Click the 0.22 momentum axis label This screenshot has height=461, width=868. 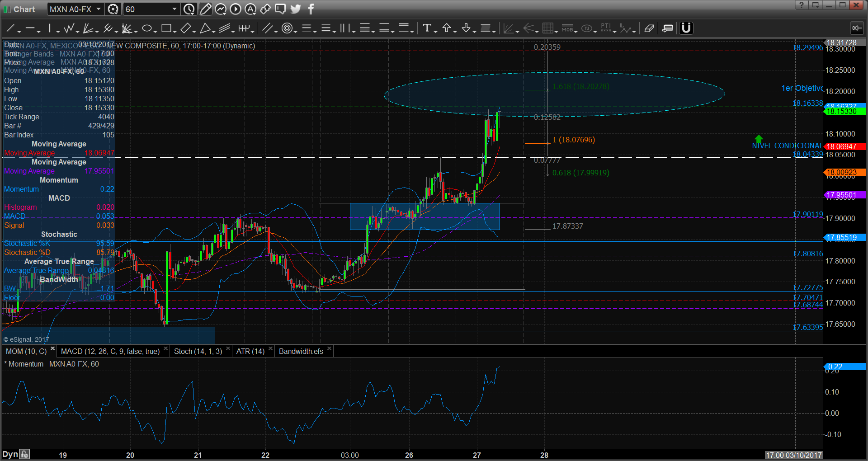click(x=844, y=367)
